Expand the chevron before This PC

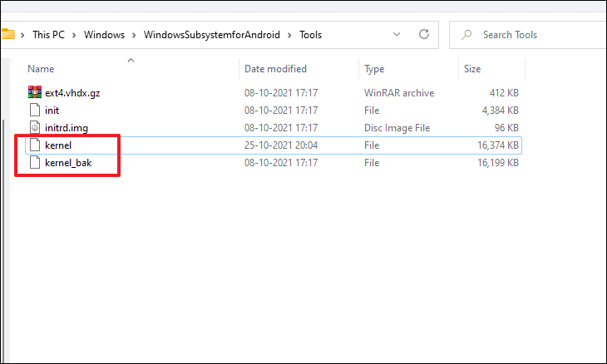coord(22,35)
